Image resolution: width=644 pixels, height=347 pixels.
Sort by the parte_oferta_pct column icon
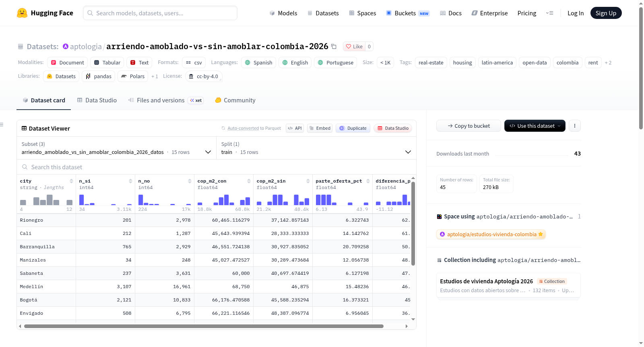point(368,181)
